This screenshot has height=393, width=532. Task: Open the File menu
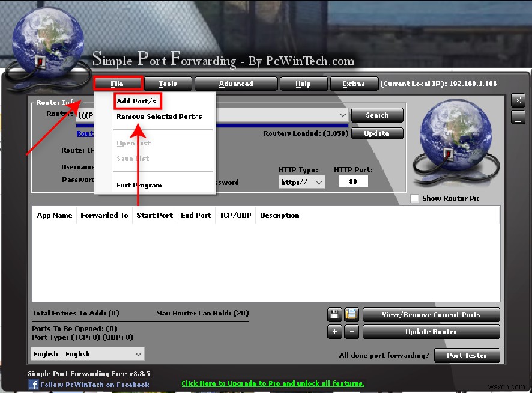tap(117, 84)
